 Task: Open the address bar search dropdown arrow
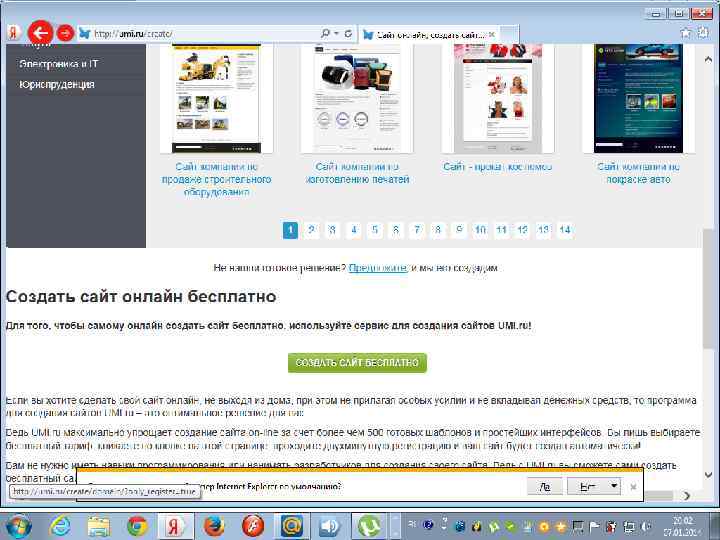coord(337,34)
